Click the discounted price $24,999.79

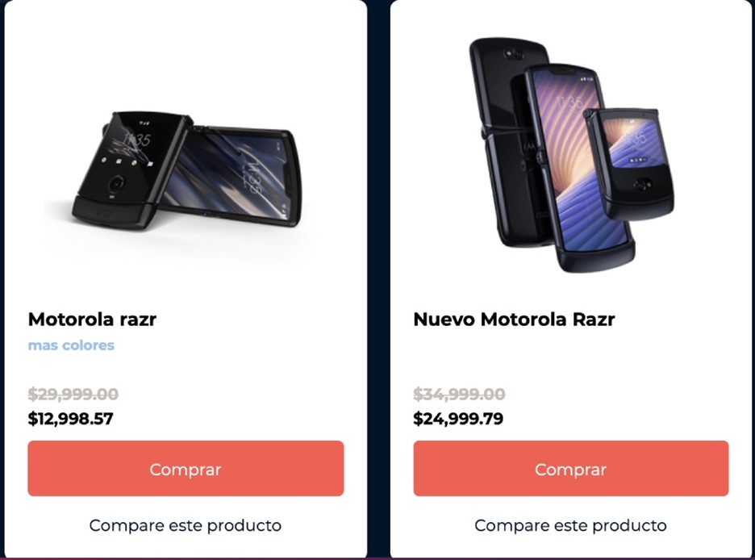click(x=458, y=419)
